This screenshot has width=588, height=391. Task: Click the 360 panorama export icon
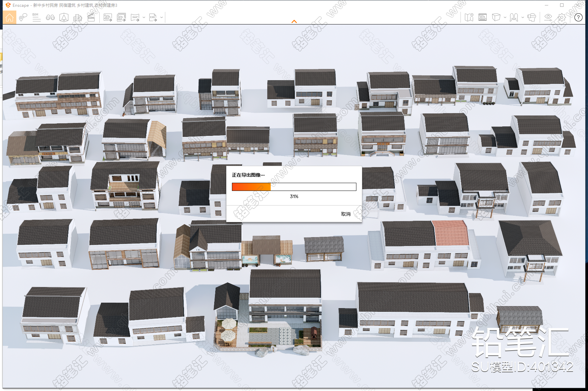coord(135,17)
